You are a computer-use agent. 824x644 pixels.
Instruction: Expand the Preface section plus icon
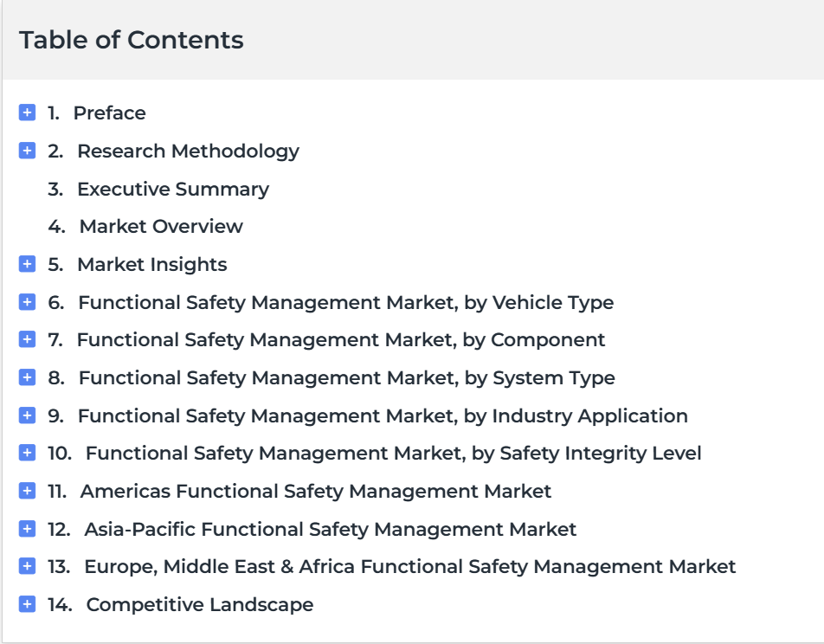[28, 113]
